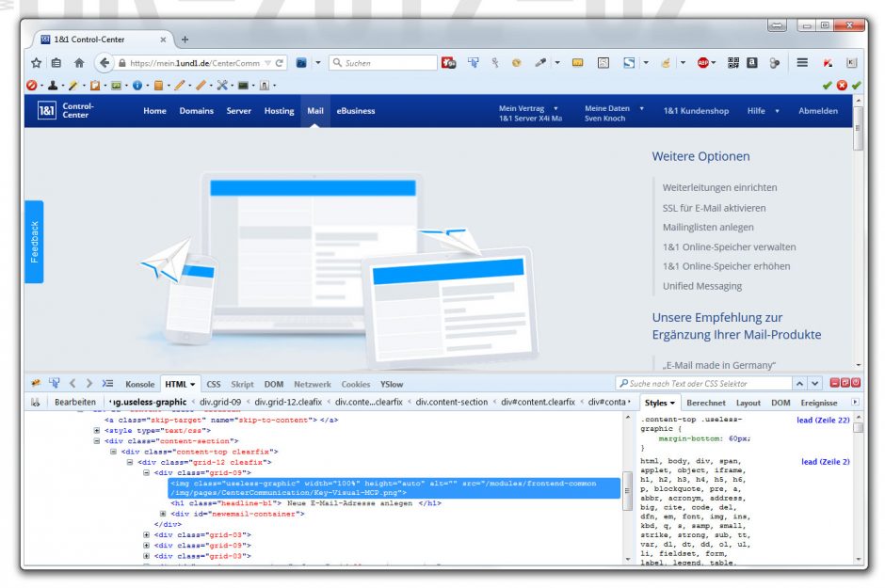Click the red error status icon in developer toolbar
The height and width of the screenshot is (588, 885).
(x=842, y=85)
